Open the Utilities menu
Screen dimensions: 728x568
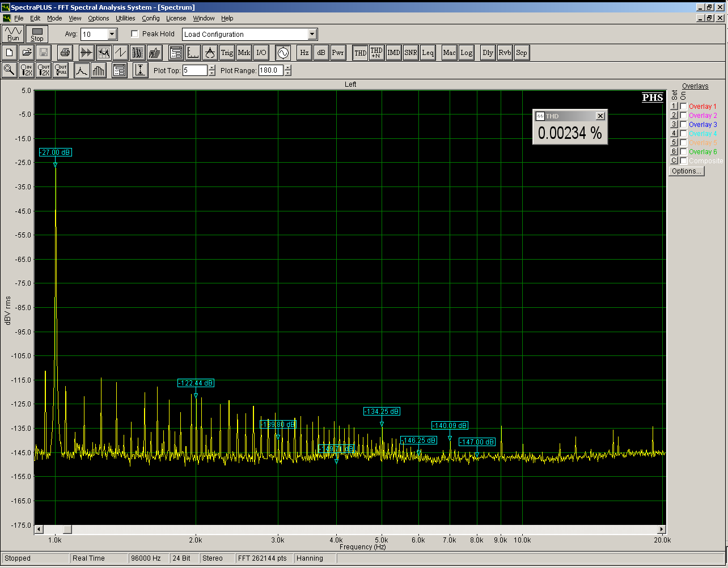tap(125, 18)
